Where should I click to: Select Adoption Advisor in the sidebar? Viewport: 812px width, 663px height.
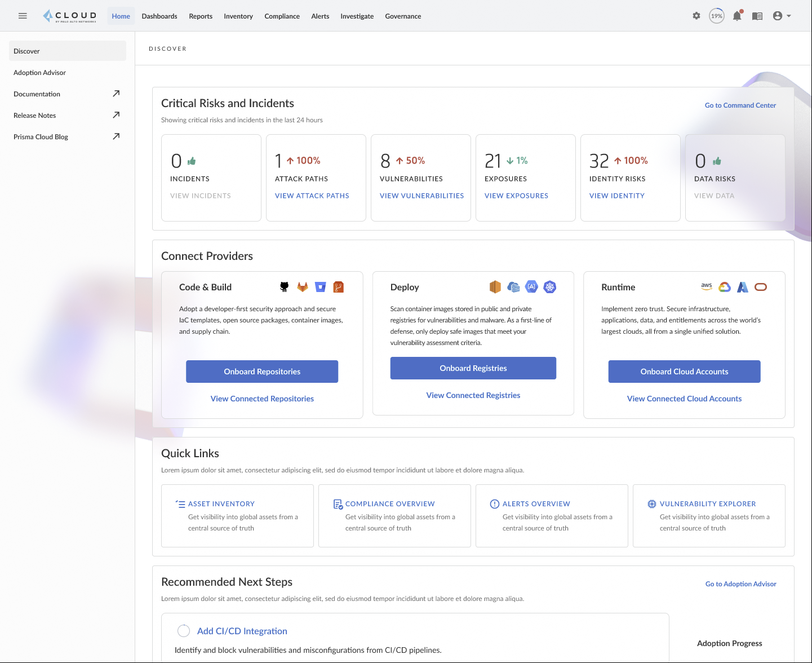[39, 72]
